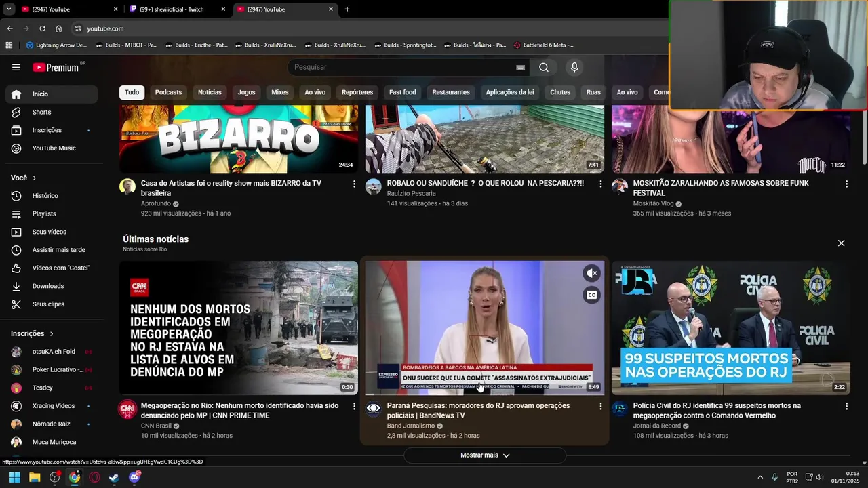Viewport: 868px width, 488px height.
Task: Go to Início in the sidebar
Action: [x=52, y=94]
